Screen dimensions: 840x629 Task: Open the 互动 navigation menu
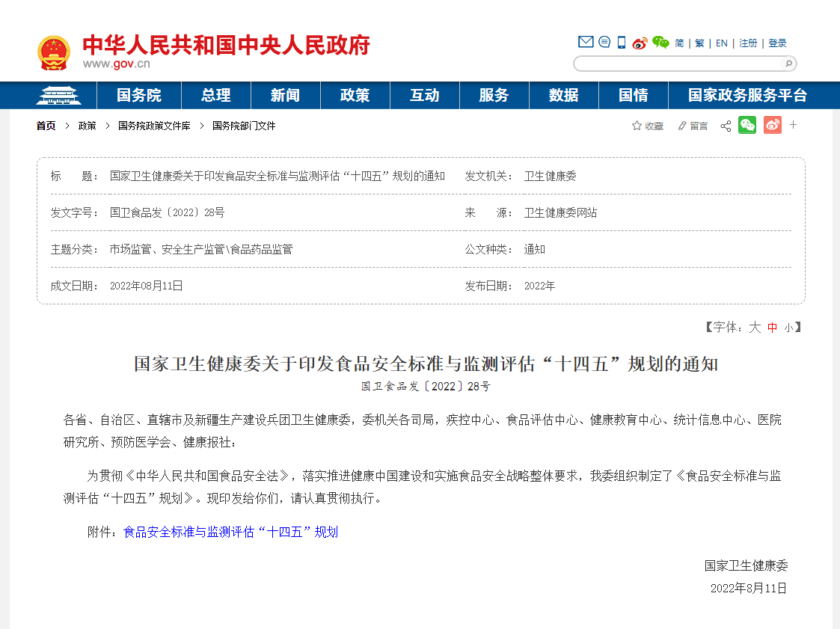point(425,96)
